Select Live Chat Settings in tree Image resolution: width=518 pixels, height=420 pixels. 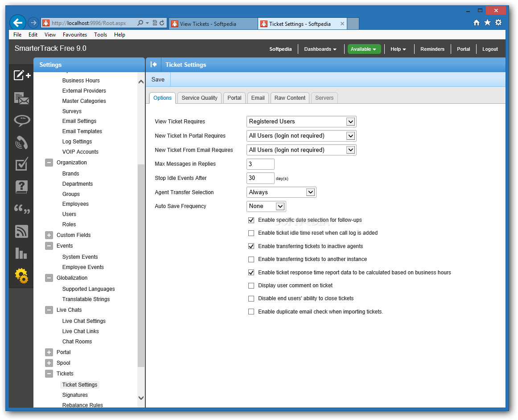pos(84,321)
